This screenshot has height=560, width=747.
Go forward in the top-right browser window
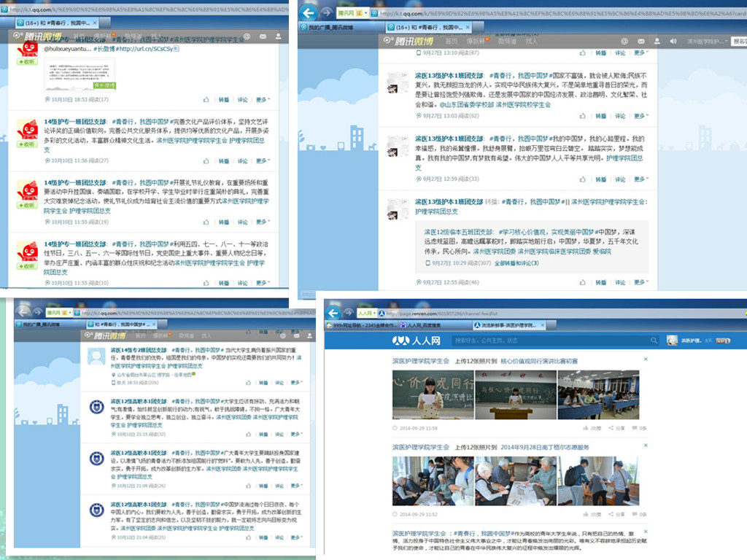326,13
